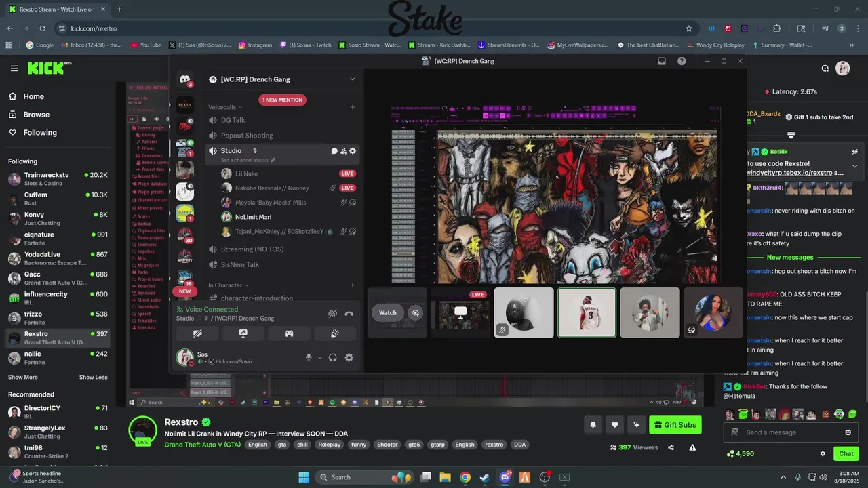This screenshot has width=868, height=488.
Task: Join the Popout Shooting voice channel
Action: [x=282, y=136]
